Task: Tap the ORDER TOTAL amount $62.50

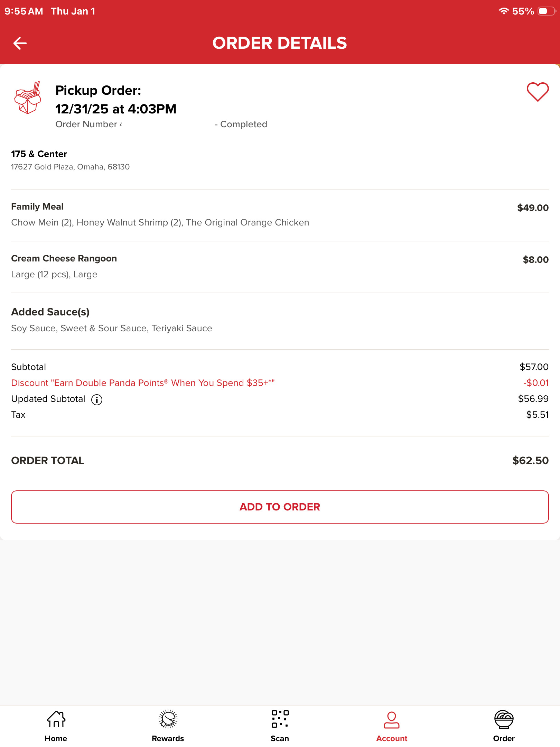Action: [530, 460]
